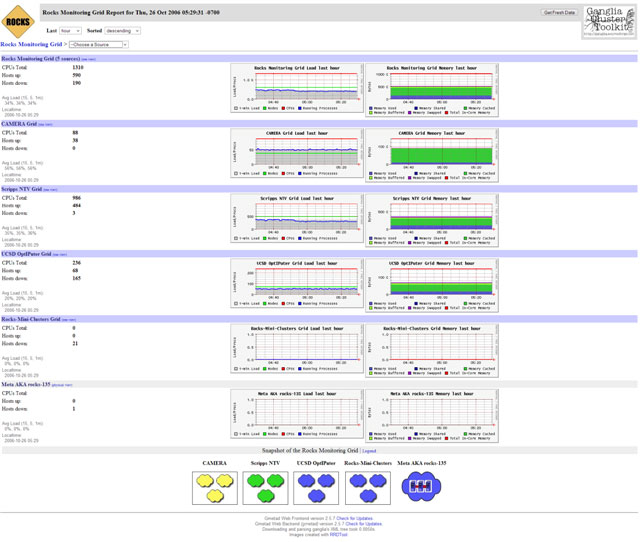Click the blue Rocks-Mini-Clusters snapshot cloud icon
The width and height of the screenshot is (640, 542).
368,488
